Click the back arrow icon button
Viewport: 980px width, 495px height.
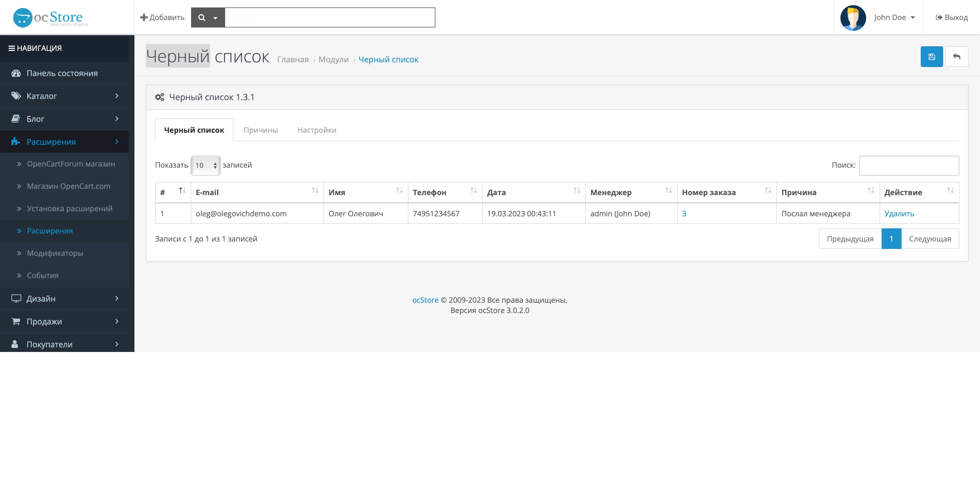[957, 57]
